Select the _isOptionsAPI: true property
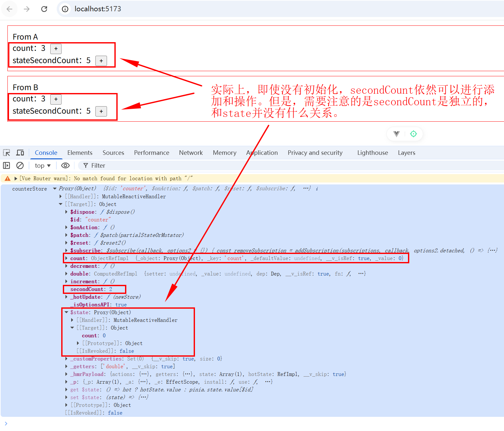Image resolution: width=504 pixels, height=431 pixels. pos(99,305)
